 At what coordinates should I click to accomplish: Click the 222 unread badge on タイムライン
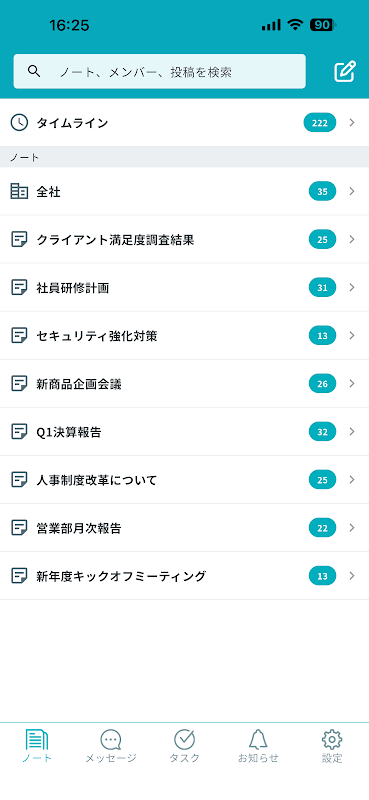click(320, 122)
